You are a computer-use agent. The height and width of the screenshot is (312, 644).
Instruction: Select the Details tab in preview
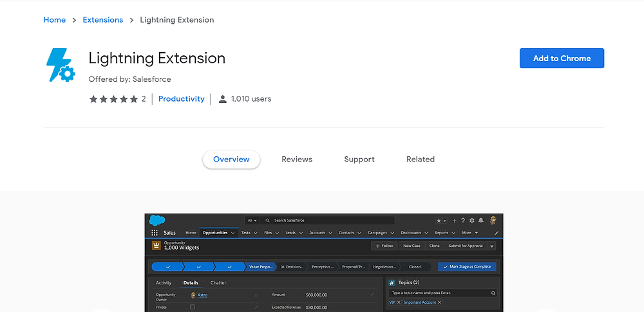coord(191,282)
